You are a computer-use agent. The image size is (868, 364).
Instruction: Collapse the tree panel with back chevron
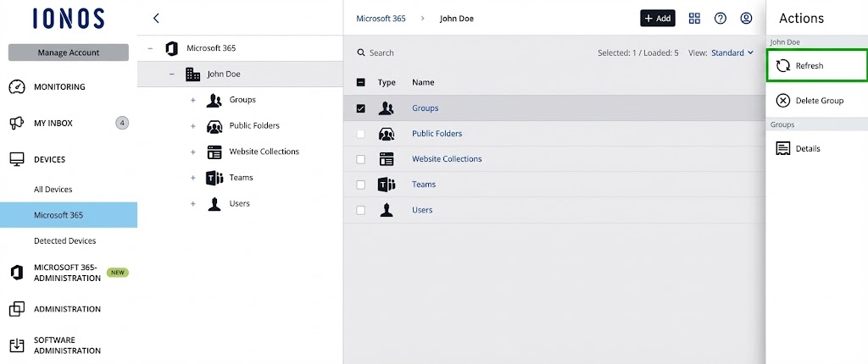click(156, 19)
